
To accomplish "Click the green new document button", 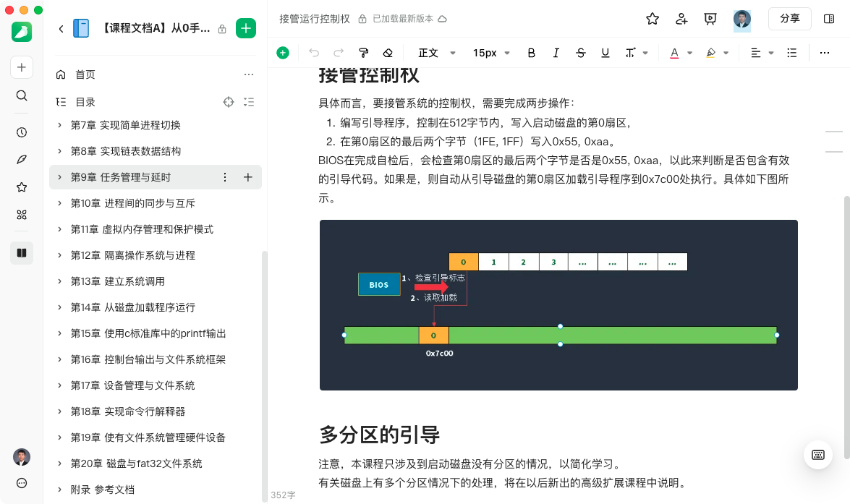I will point(246,28).
